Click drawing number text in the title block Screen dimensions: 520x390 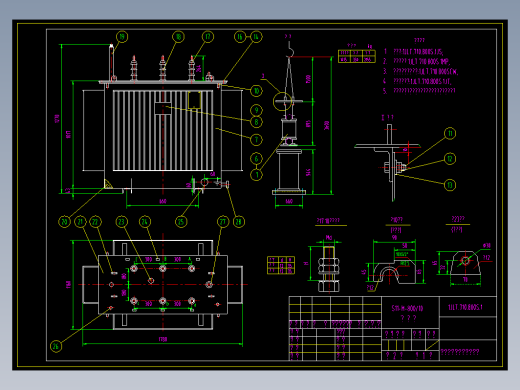pyautogui.click(x=465, y=307)
